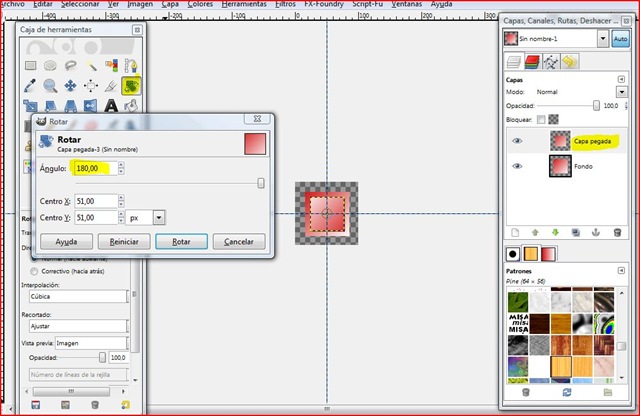This screenshot has height=416, width=640.
Task: Select Correctivo (hacia atrás) radio option
Action: [34, 271]
